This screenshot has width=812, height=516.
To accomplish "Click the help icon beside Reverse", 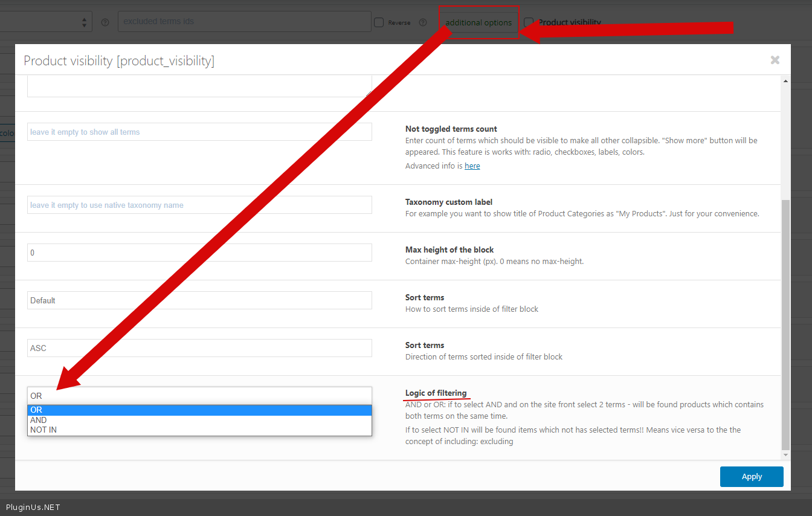I will click(x=423, y=22).
